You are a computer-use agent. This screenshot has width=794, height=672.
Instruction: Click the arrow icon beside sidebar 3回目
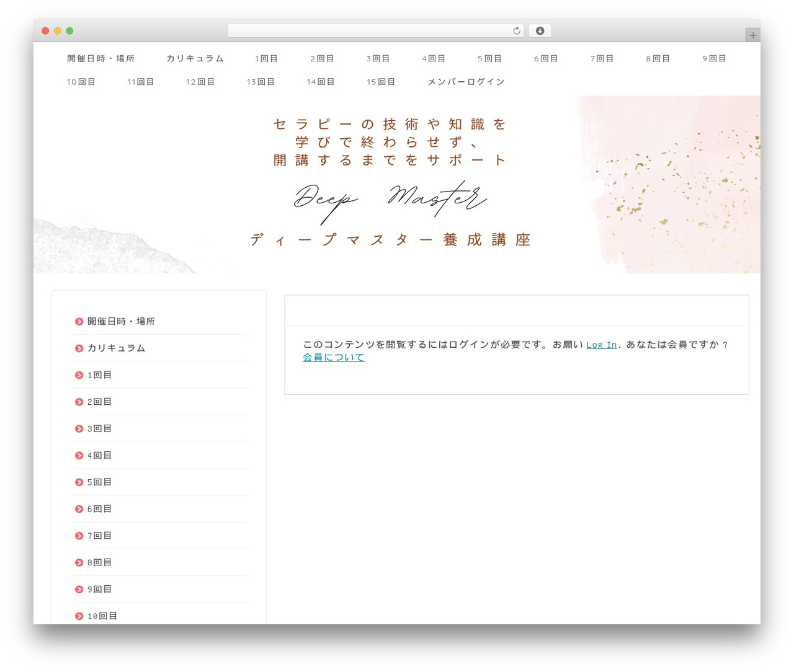click(79, 429)
